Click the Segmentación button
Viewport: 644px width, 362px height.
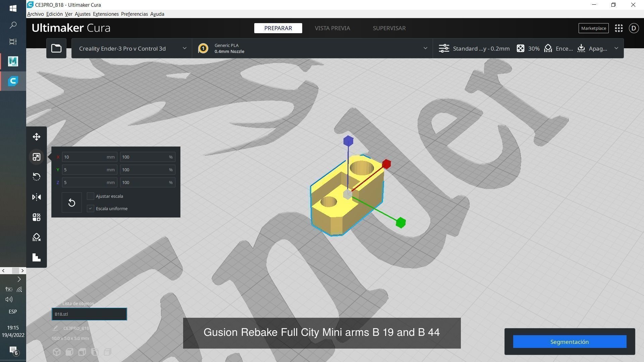(569, 342)
